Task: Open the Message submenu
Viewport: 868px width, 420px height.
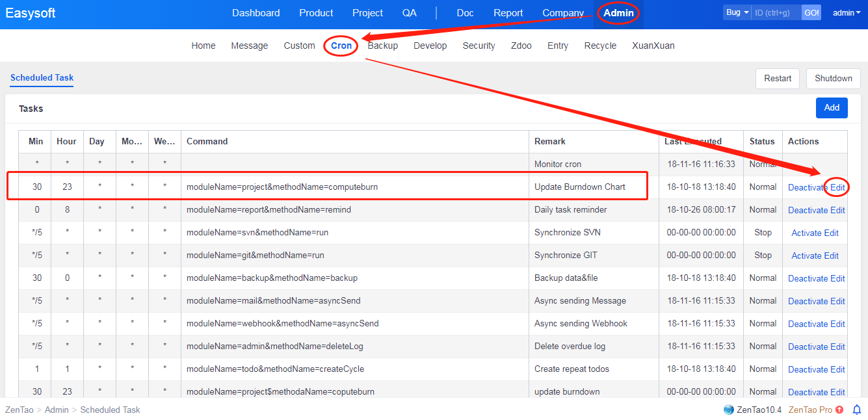Action: 250,46
